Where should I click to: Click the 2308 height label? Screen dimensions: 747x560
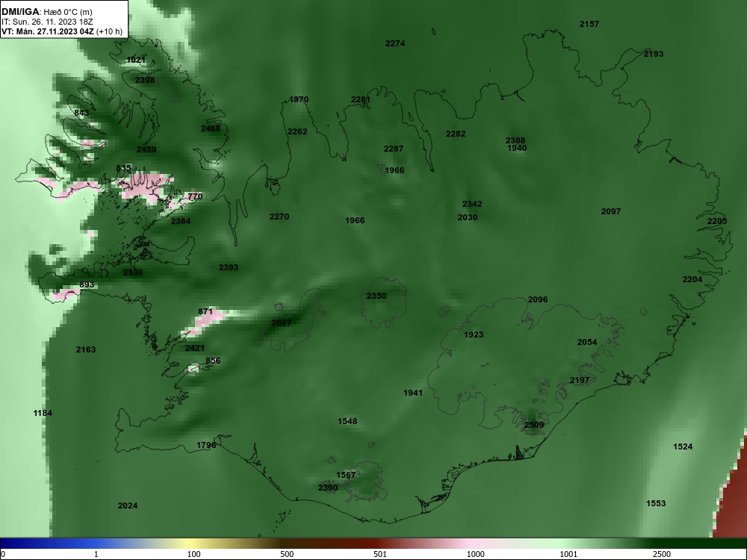[x=515, y=140]
